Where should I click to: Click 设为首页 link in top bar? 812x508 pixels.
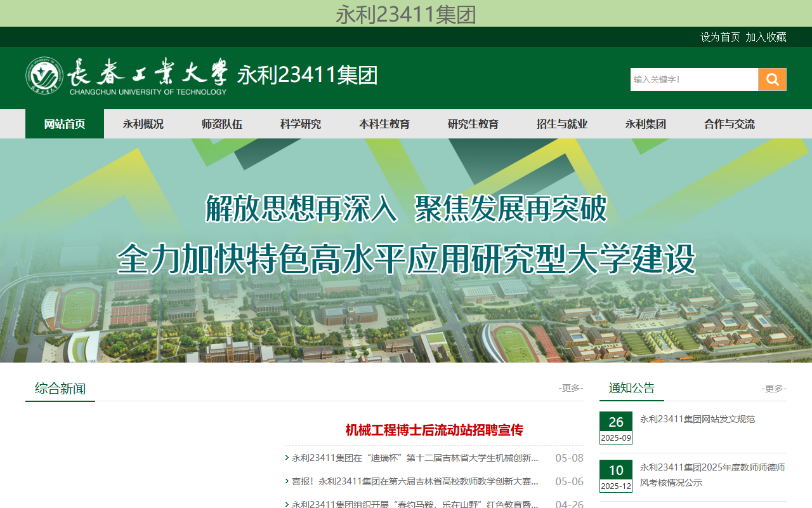[x=720, y=37]
